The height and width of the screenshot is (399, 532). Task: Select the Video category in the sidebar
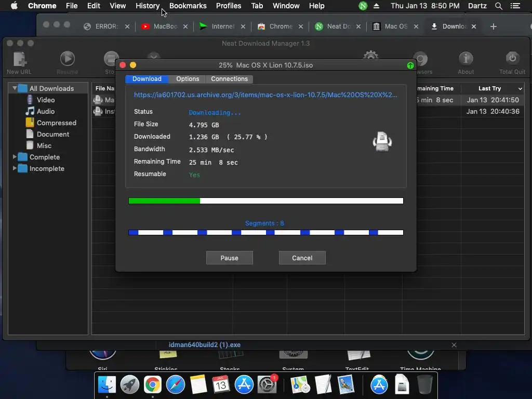46,100
